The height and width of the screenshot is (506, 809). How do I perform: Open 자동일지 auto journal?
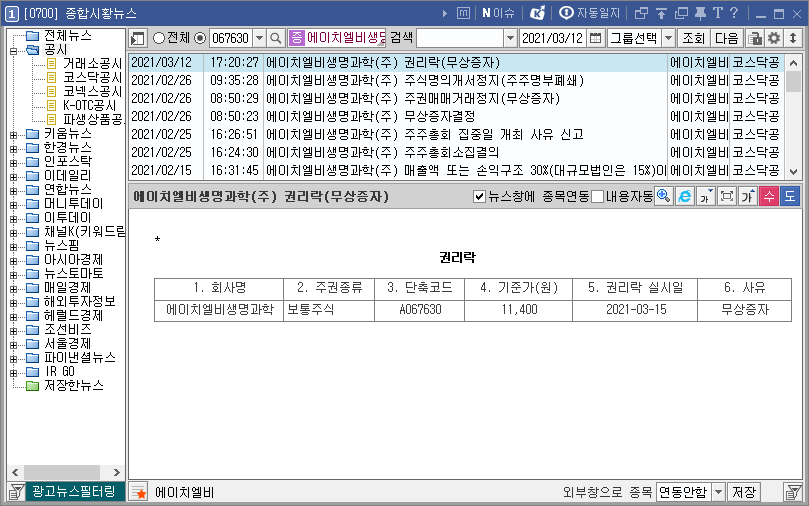point(589,13)
